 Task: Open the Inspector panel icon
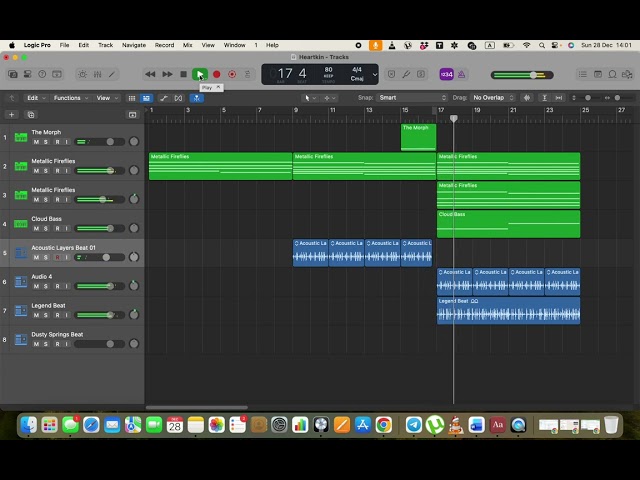(x=27, y=74)
